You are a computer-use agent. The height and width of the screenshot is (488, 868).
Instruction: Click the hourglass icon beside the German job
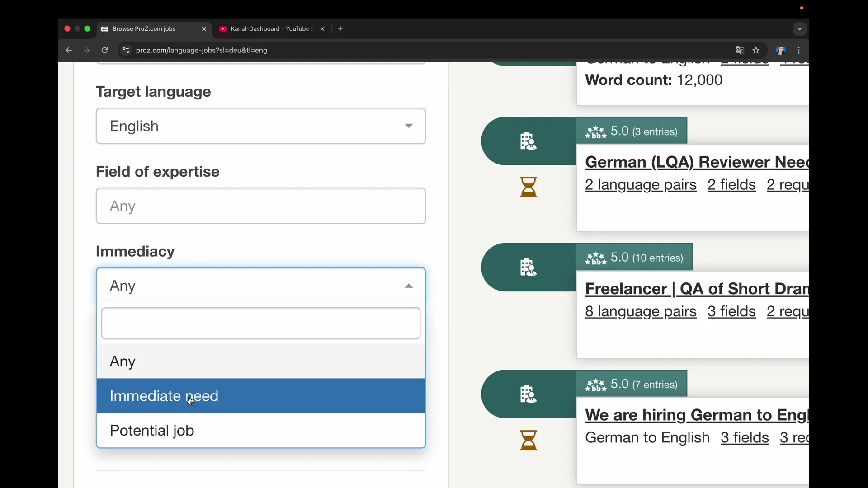pos(528,440)
